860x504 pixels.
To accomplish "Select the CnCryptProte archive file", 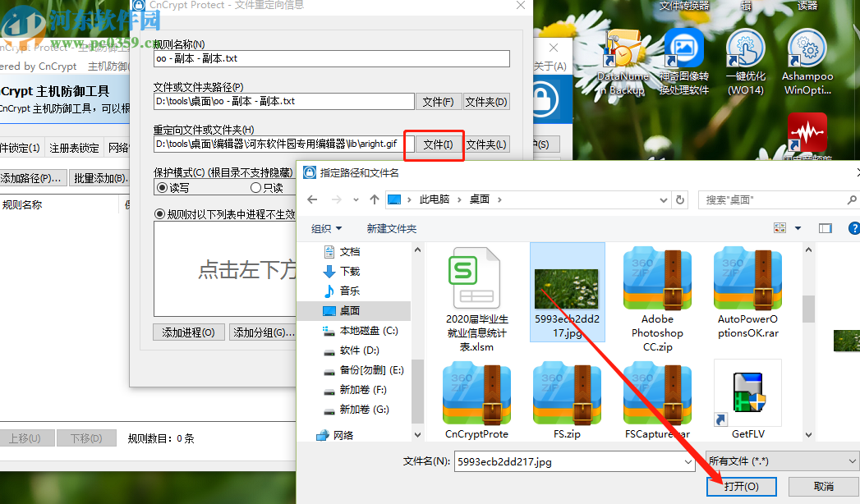I will pos(476,400).
